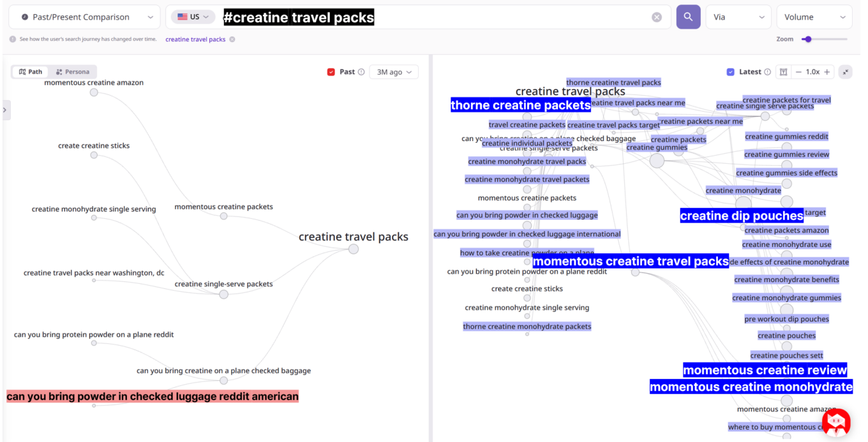Viewport: 868px width, 442px height.
Task: Click the '#creatine travel packs' search field
Action: 418,17
